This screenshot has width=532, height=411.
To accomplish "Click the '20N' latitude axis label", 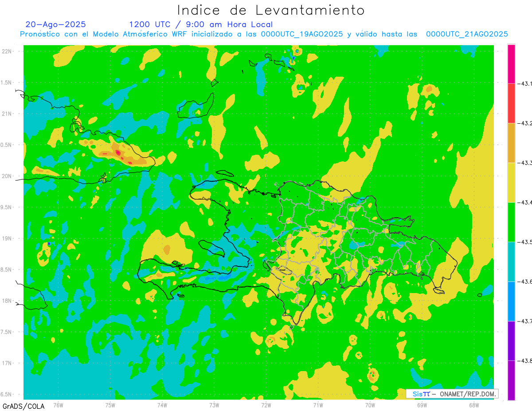I will click(7, 176).
